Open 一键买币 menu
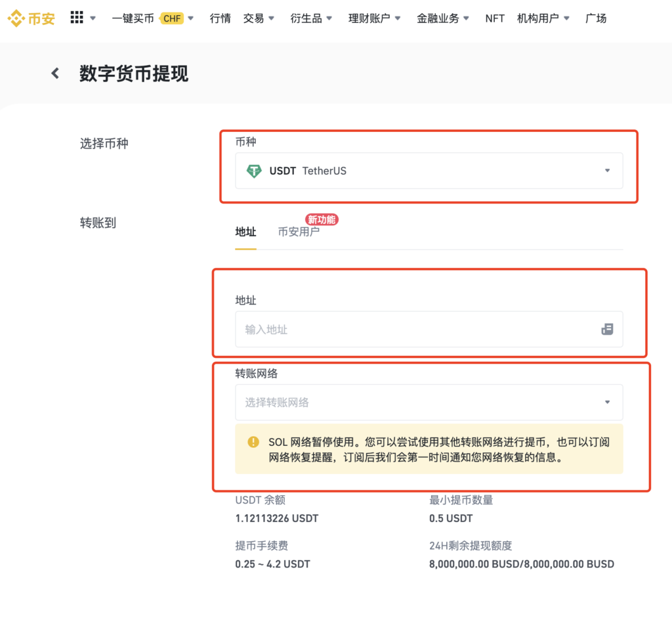 click(133, 18)
